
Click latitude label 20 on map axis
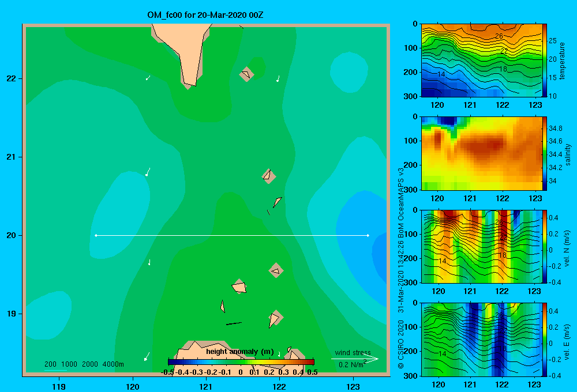(x=12, y=235)
